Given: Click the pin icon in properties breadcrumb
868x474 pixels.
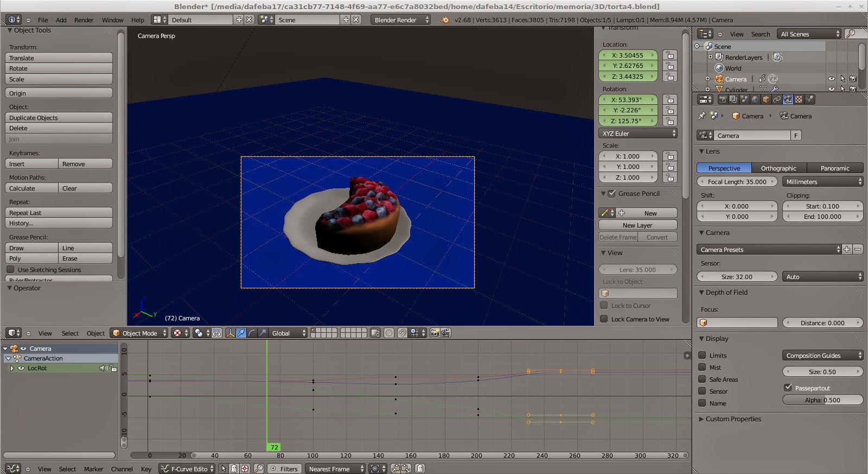Looking at the screenshot, I should pos(701,116).
